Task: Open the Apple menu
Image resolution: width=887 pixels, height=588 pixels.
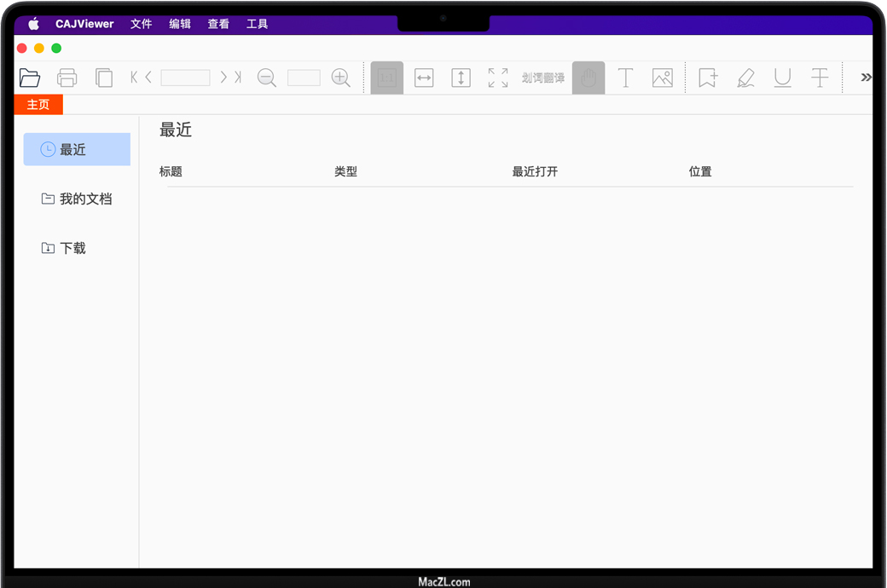Action: [x=34, y=24]
